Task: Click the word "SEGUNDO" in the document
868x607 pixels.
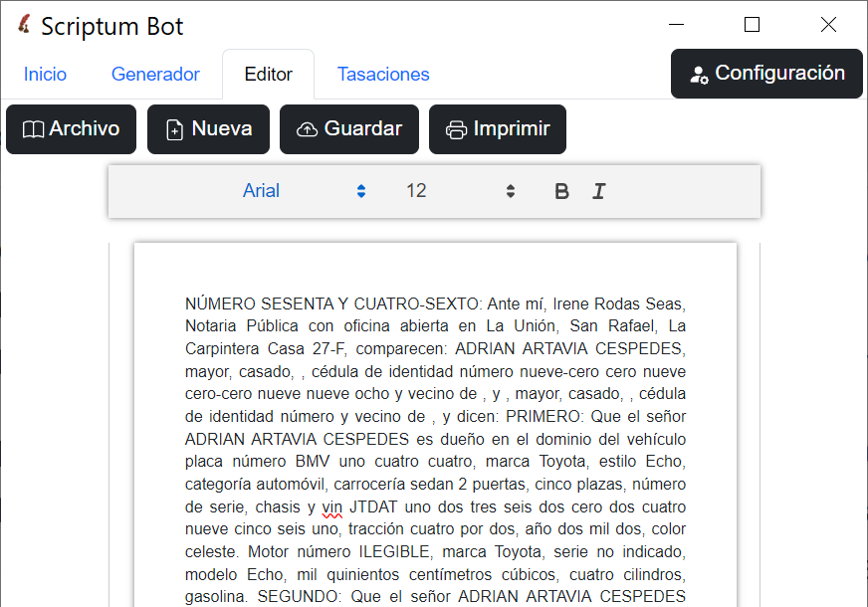Action: click(x=298, y=596)
